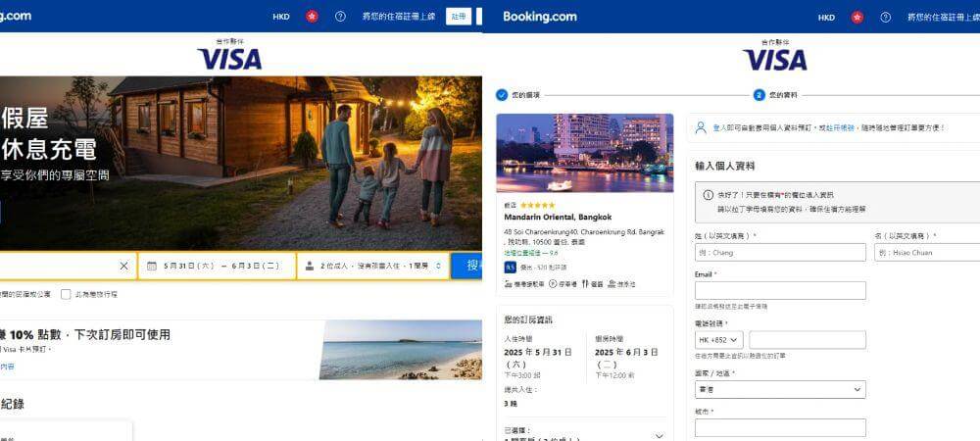
Task: Click the 登入 sign-in link
Action: click(719, 127)
